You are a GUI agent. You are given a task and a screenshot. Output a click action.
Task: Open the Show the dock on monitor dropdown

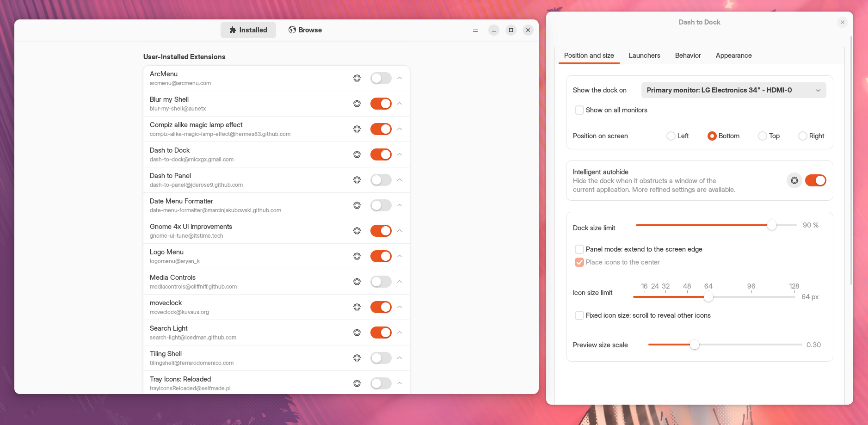(x=733, y=90)
